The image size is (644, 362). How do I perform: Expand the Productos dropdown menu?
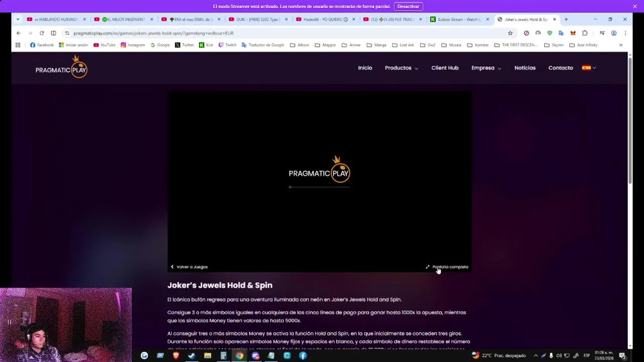401,68
